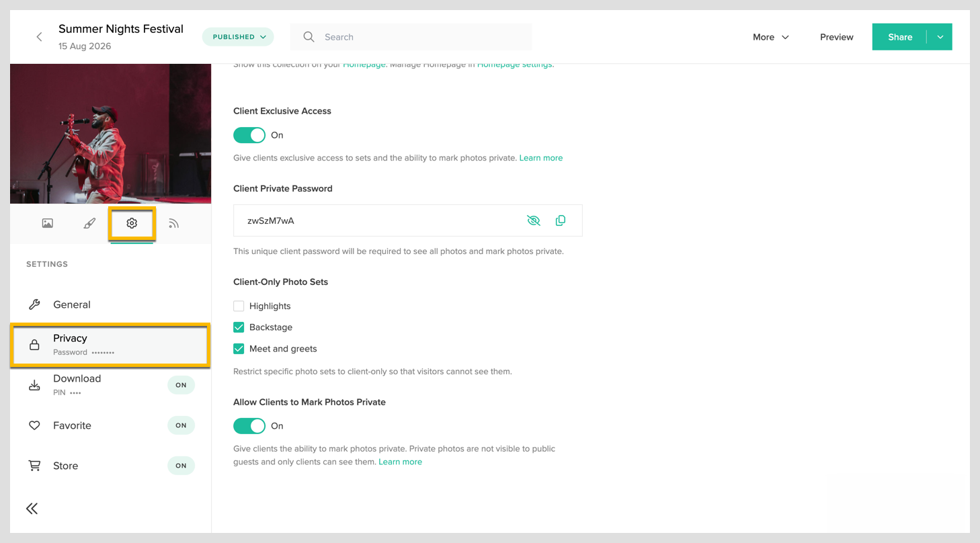Collapse the sidebar with double chevron
The height and width of the screenshot is (543, 980).
[x=32, y=509]
